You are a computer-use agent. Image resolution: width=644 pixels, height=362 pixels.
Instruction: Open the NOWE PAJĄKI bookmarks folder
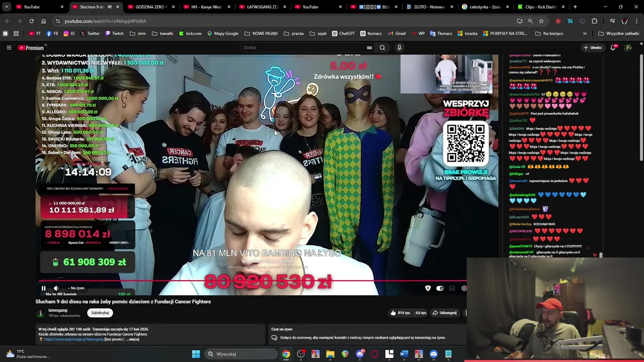(x=261, y=34)
